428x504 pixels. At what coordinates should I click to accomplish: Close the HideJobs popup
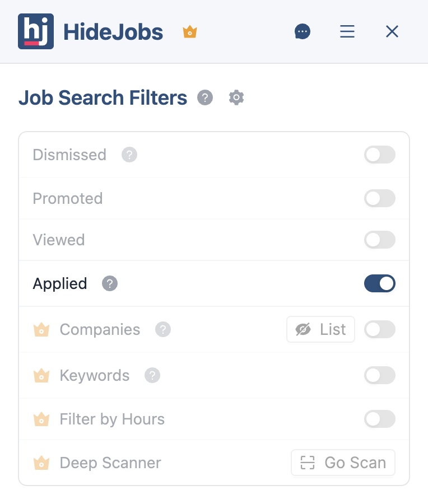point(392,31)
